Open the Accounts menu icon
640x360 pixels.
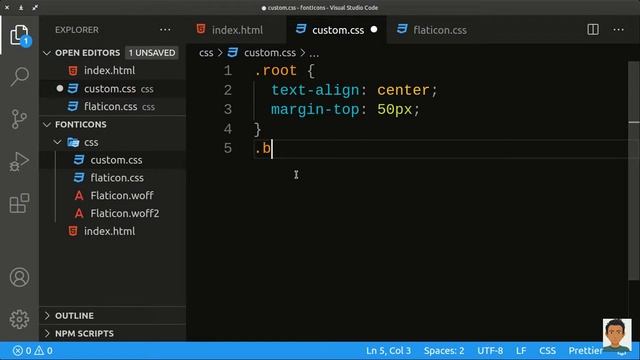(x=19, y=278)
